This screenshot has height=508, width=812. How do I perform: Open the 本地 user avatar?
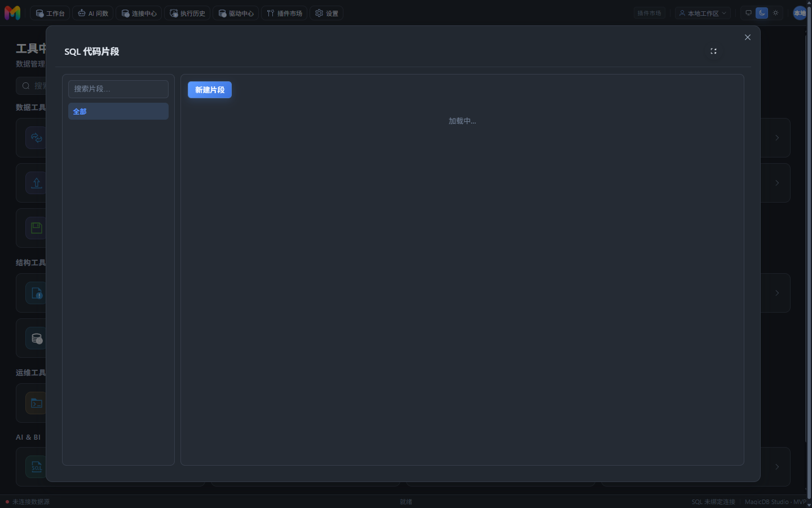800,13
